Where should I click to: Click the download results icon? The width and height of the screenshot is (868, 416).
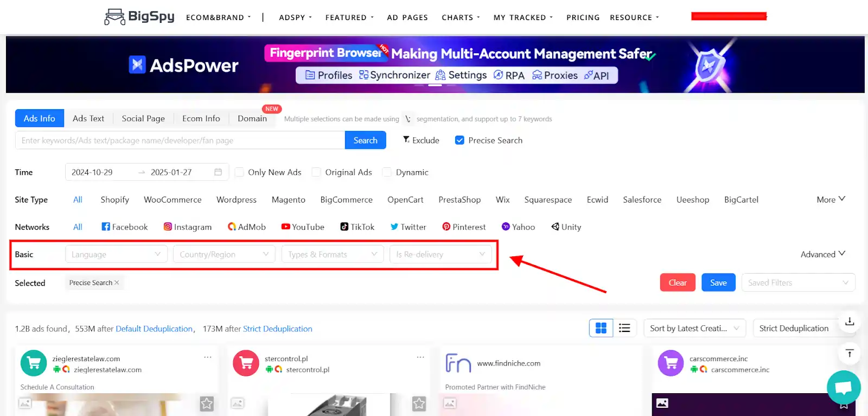(x=850, y=322)
